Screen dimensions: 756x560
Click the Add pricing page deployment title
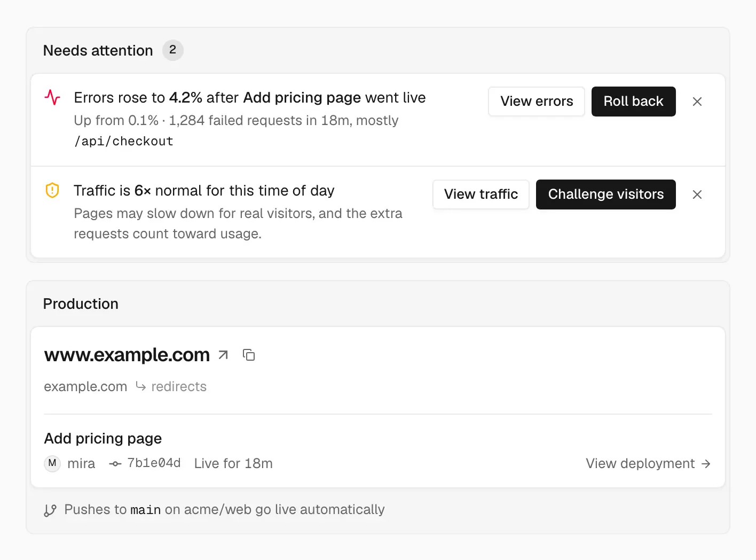103,439
